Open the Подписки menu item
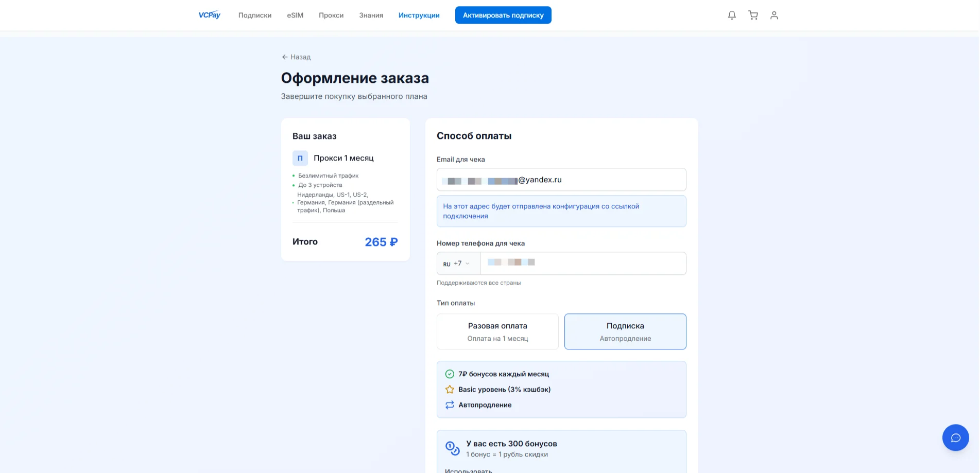The image size is (980, 473). pyautogui.click(x=255, y=15)
